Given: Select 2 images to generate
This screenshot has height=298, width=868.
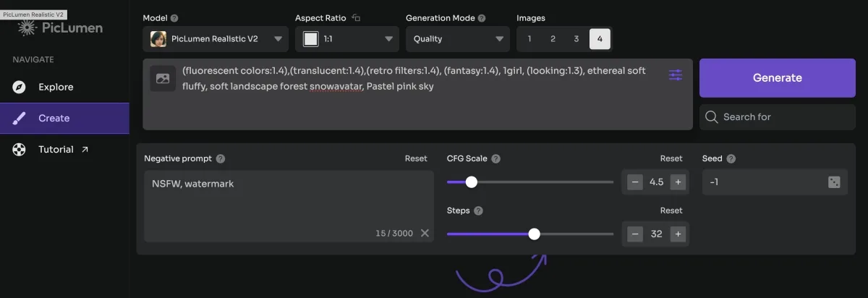Looking at the screenshot, I should tap(553, 39).
